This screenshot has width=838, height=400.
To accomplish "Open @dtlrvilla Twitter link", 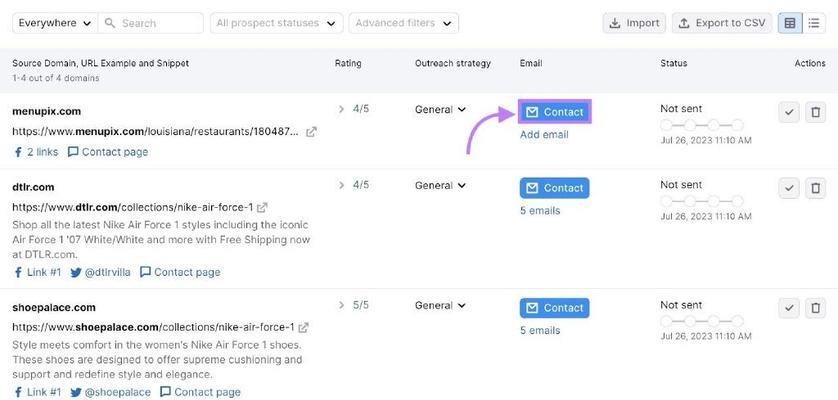I will (x=100, y=272).
